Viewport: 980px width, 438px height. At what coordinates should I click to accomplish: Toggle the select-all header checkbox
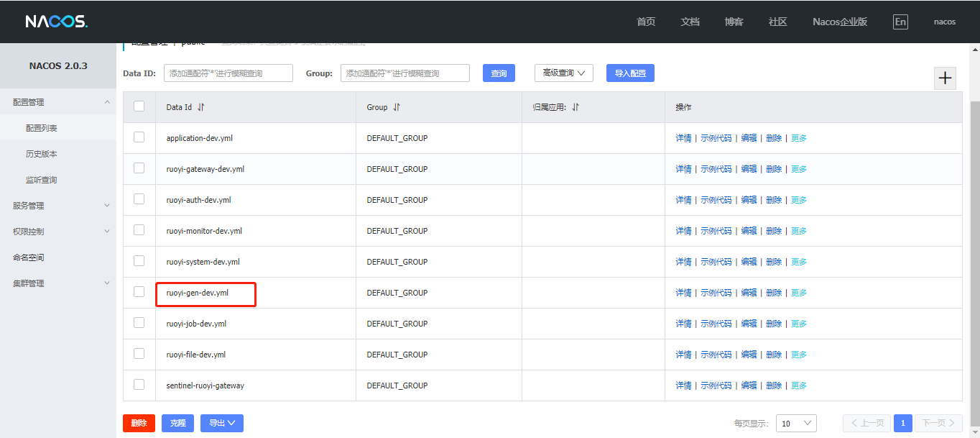(x=139, y=106)
